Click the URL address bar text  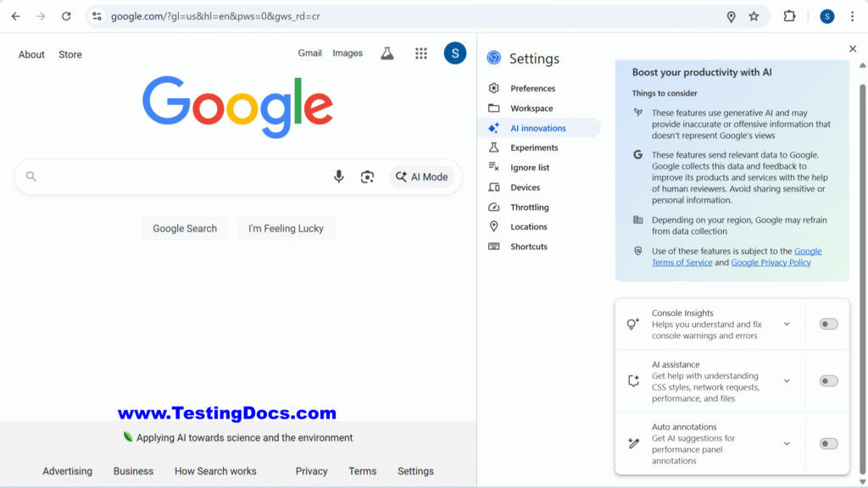[x=215, y=17]
